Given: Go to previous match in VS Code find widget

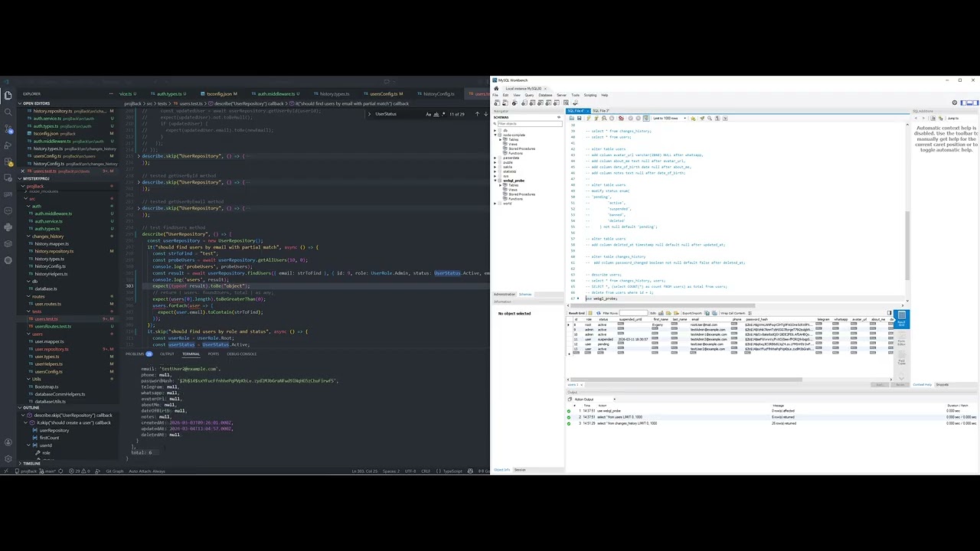Looking at the screenshot, I should pos(477,114).
